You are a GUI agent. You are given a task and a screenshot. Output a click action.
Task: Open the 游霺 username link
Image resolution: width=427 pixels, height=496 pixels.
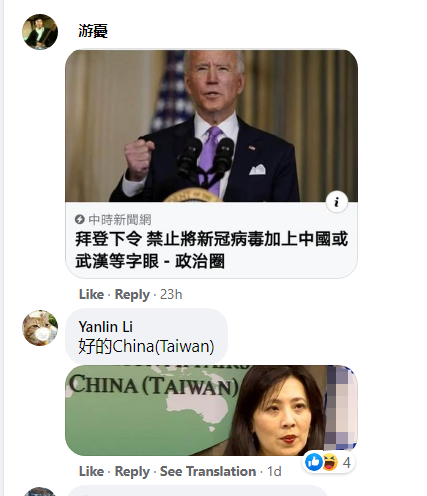pyautogui.click(x=93, y=31)
